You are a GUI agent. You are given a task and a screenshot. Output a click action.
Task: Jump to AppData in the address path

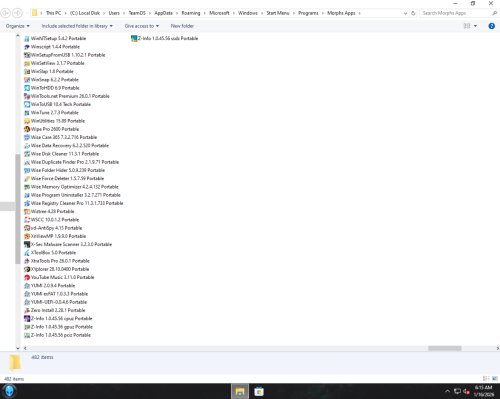pos(163,13)
